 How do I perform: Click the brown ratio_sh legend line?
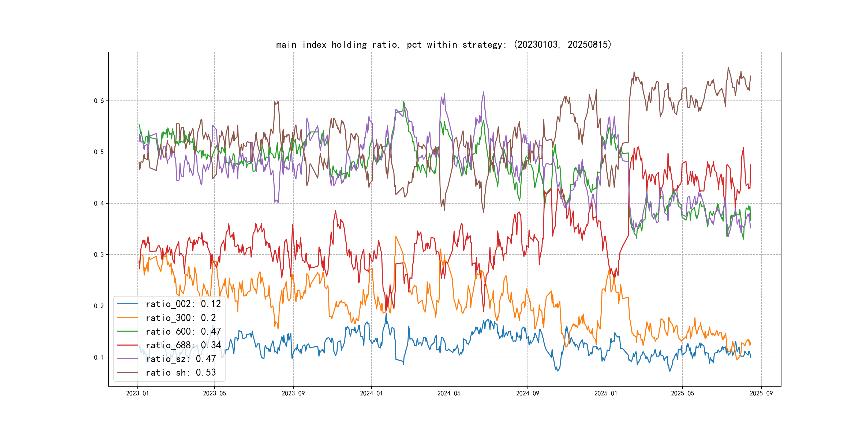[127, 373]
